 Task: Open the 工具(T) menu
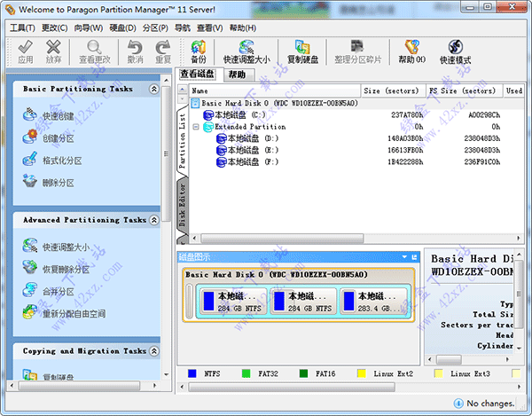[22, 27]
